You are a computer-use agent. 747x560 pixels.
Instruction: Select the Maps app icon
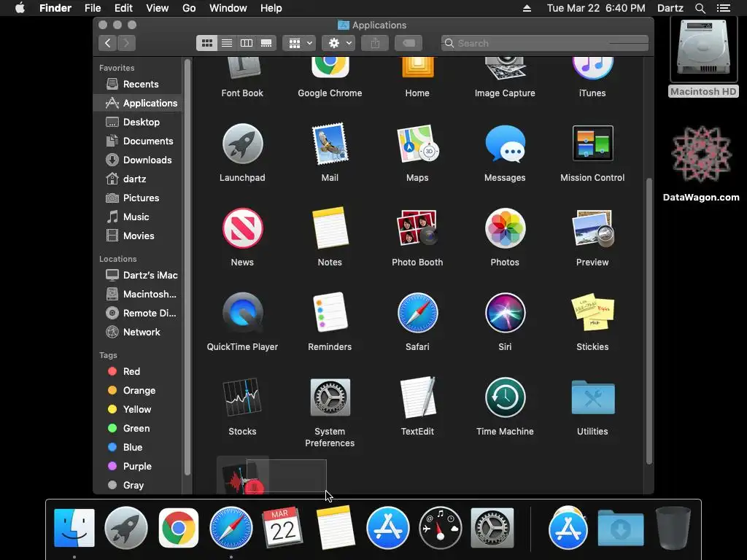417,144
